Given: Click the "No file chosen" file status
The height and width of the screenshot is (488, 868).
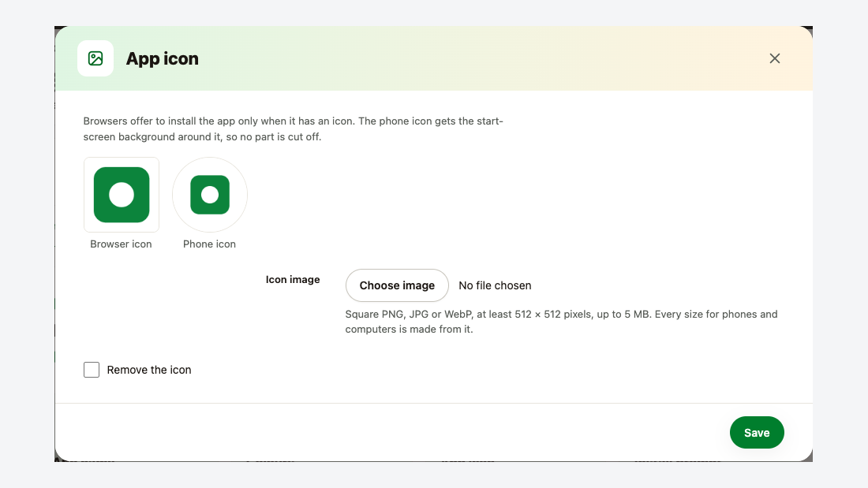Looking at the screenshot, I should click(495, 285).
